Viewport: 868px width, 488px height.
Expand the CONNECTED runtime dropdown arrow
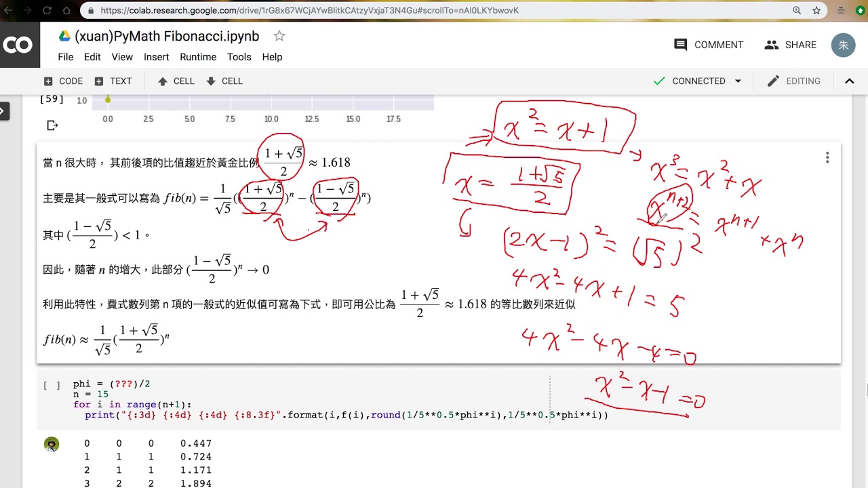[x=738, y=81]
